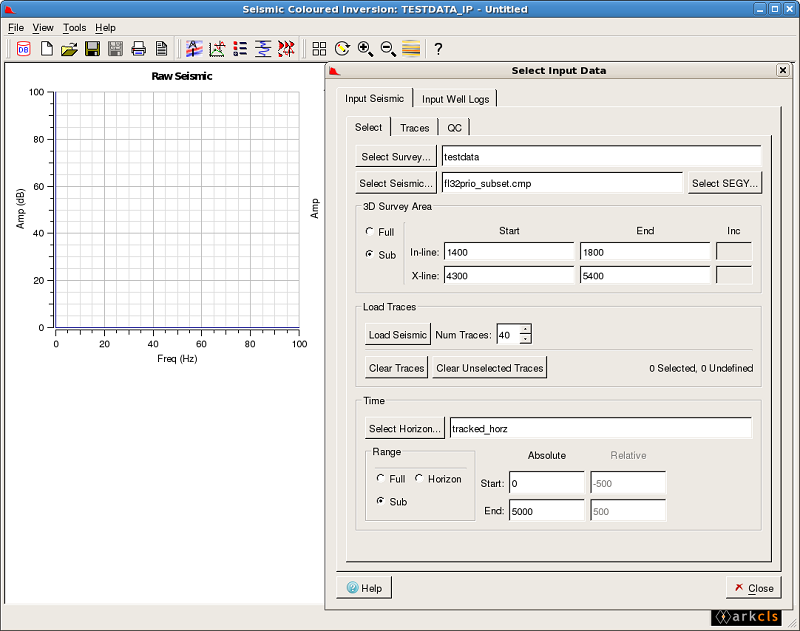The image size is (800, 631).
Task: Zoom in with magnifier plus icon
Action: 365,48
